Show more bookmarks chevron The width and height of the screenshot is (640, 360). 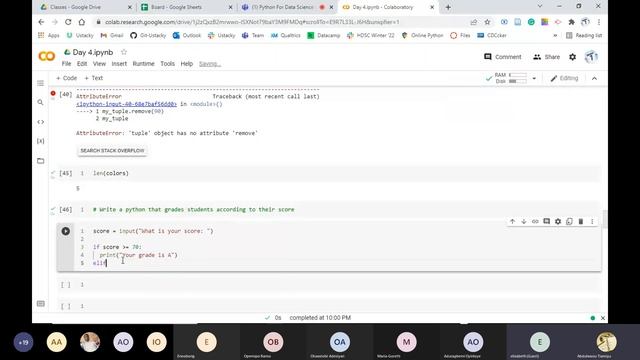click(555, 36)
